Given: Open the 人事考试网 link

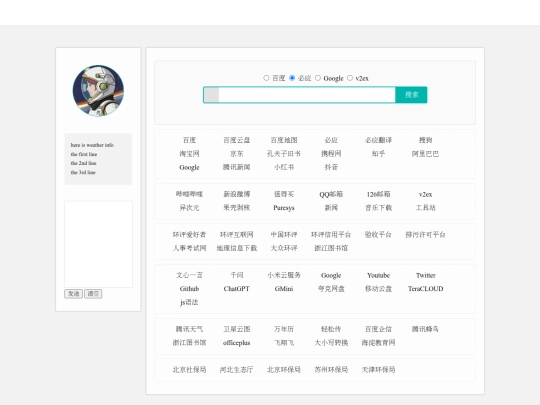Looking at the screenshot, I should coord(189,248).
